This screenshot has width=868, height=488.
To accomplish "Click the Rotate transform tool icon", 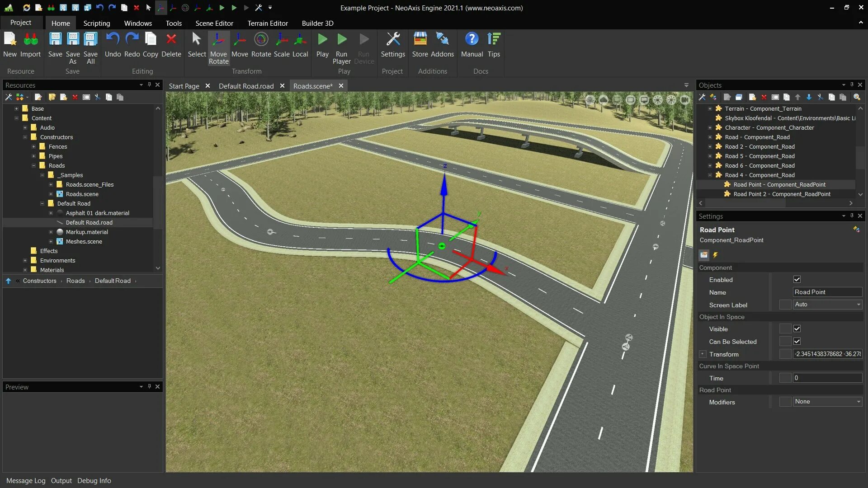I will coord(261,40).
